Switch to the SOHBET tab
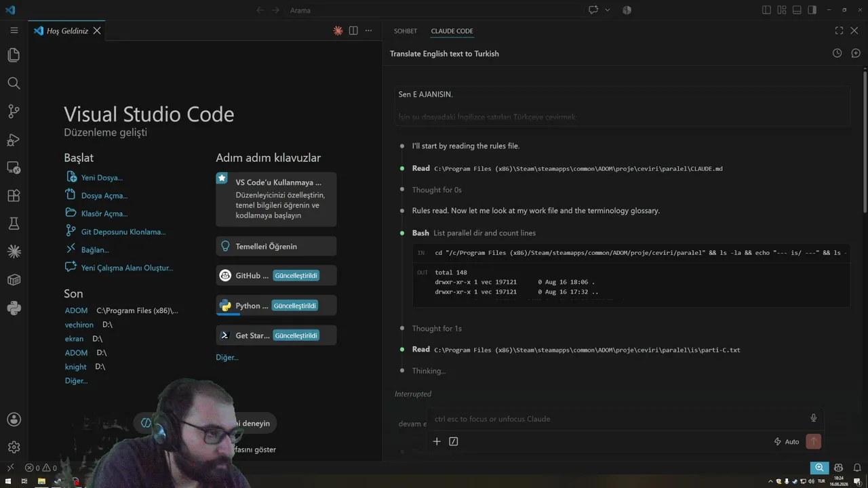 point(406,31)
